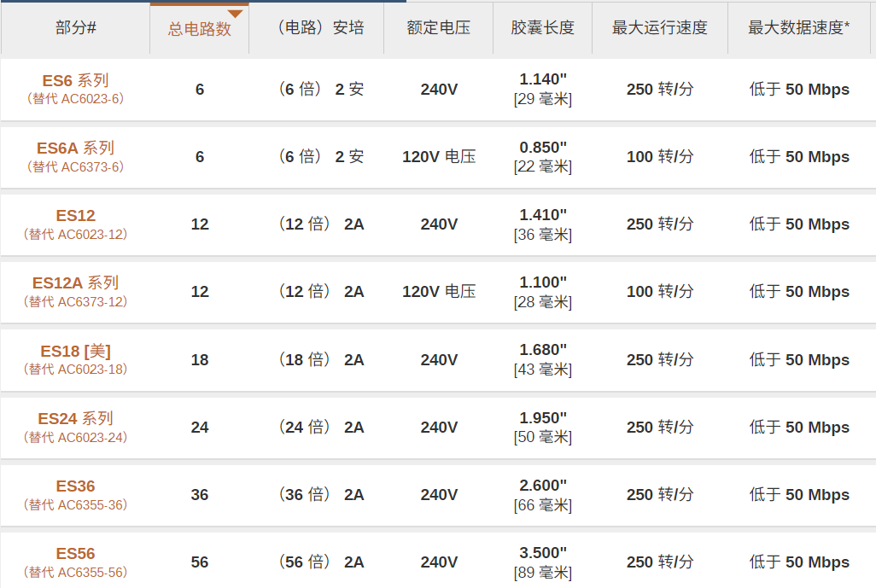Click the text （替代 AC6023-6）
The image size is (876, 588).
pyautogui.click(x=75, y=99)
